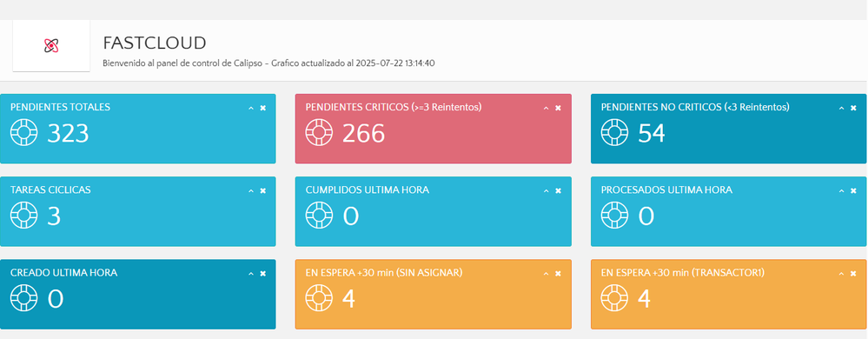Screen dimensions: 868x339
Task: Click lifebuoy icon in PENDIENTES NO CRITICOS card
Action: (x=614, y=133)
